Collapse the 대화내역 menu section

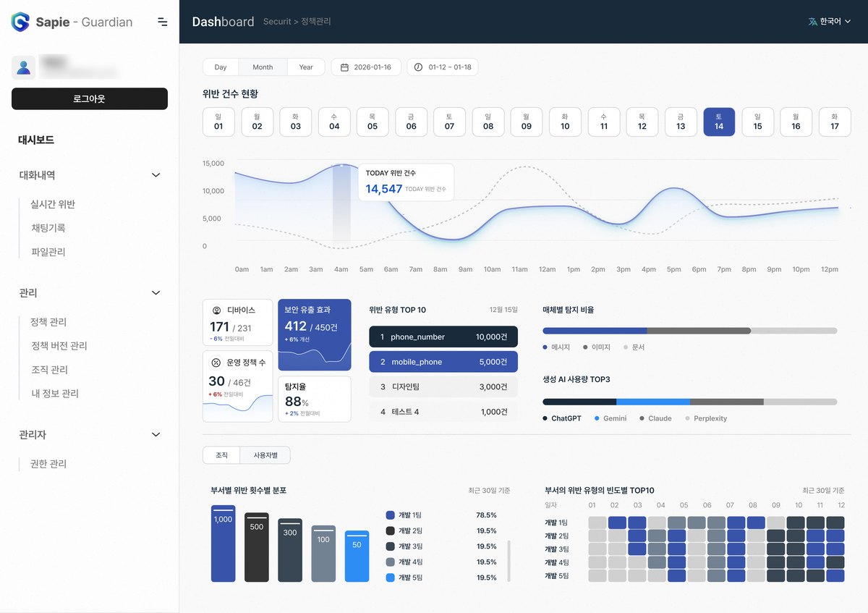[156, 175]
